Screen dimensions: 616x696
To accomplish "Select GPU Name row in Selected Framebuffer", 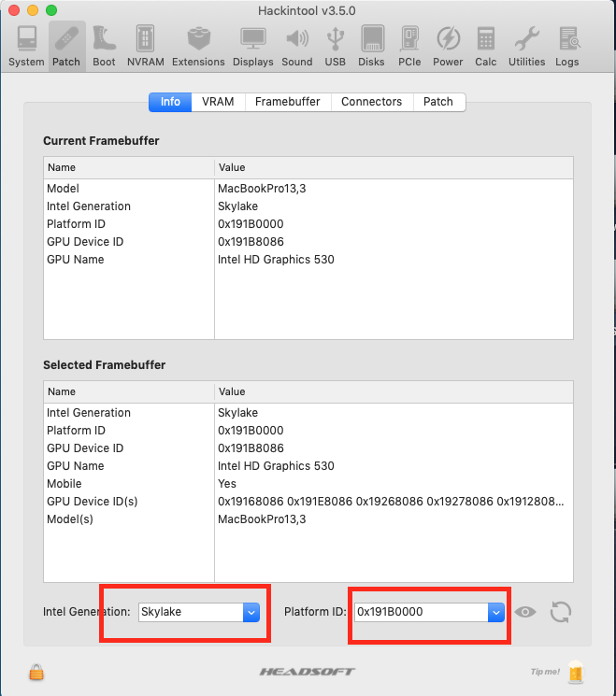I will coord(308,466).
